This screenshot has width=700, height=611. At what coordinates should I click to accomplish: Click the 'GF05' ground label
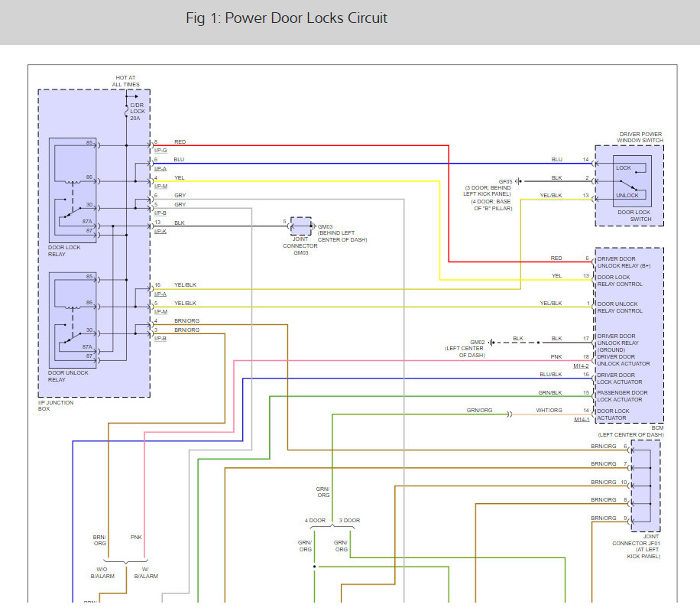coord(505,182)
